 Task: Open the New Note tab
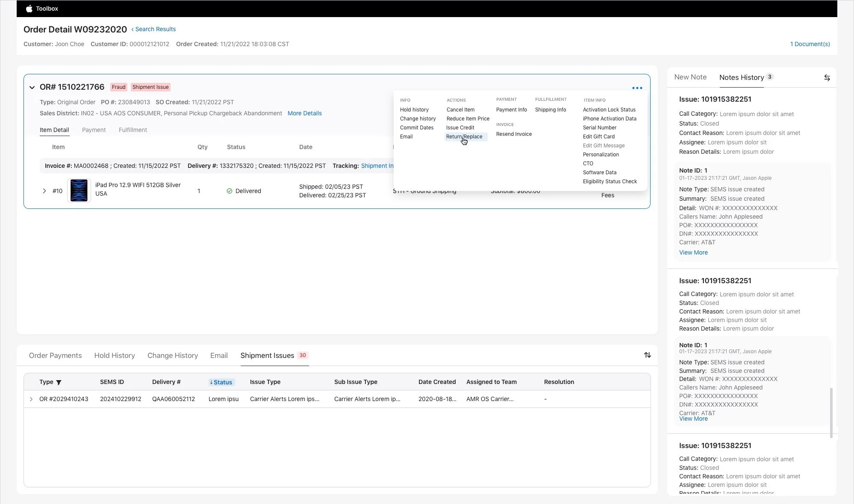click(690, 77)
